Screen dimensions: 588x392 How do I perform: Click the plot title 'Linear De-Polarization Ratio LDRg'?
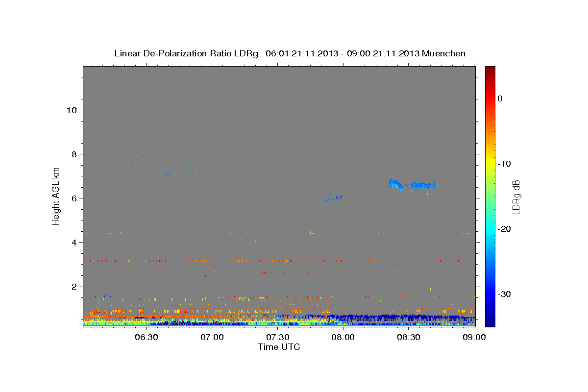186,53
